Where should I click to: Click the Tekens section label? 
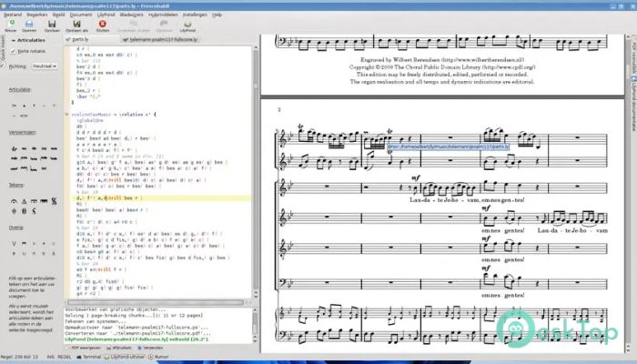click(16, 185)
